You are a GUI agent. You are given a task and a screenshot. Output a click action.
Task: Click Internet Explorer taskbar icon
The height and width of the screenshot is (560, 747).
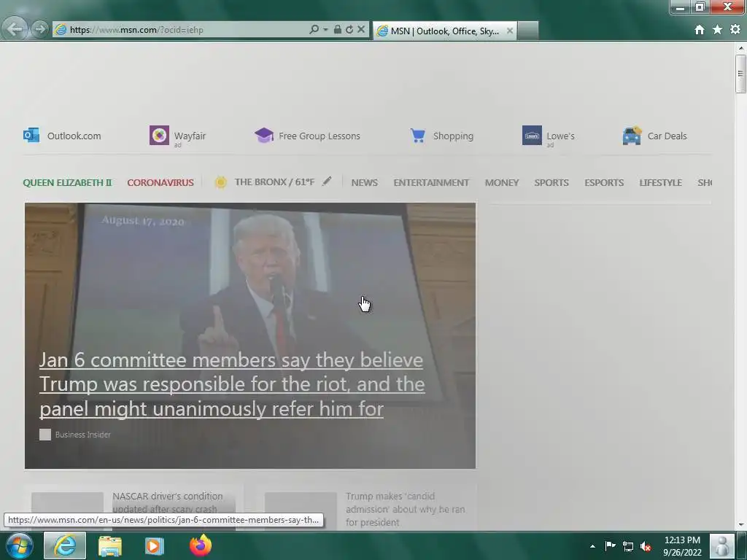pos(65,545)
